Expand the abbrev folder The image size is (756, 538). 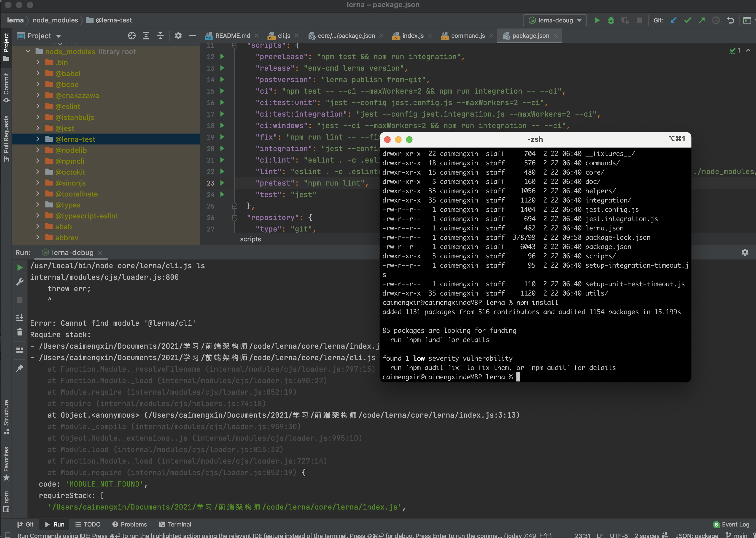pyautogui.click(x=38, y=238)
